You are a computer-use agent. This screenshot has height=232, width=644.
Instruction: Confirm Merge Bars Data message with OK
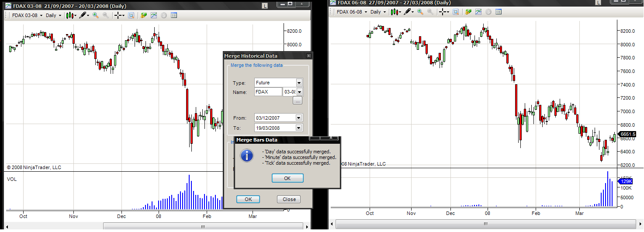click(x=287, y=178)
